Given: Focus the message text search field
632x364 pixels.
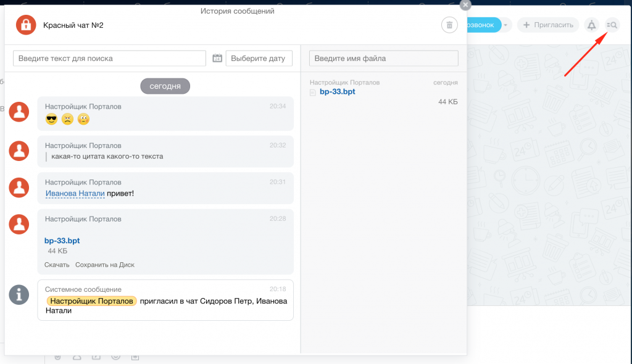Looking at the screenshot, I should 109,58.
